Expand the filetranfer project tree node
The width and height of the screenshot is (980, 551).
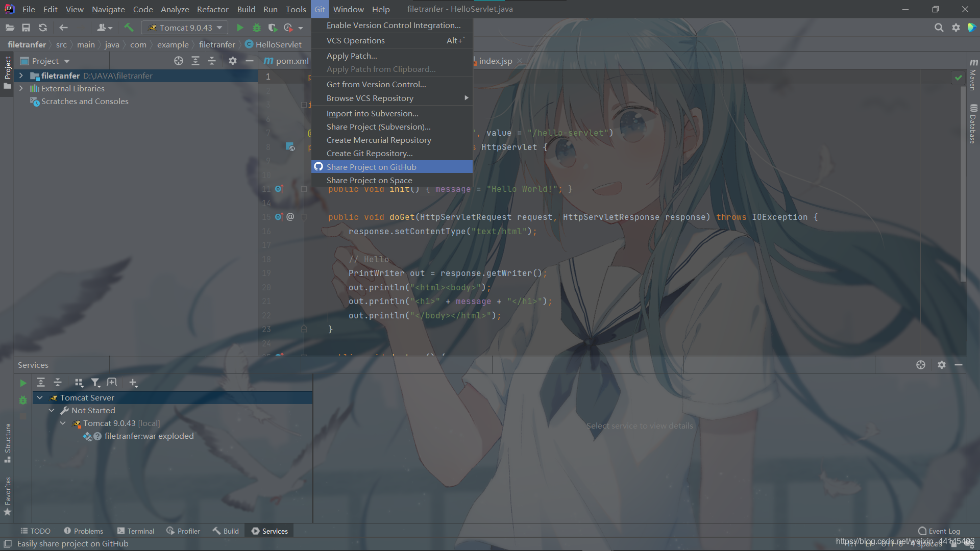[x=21, y=76]
